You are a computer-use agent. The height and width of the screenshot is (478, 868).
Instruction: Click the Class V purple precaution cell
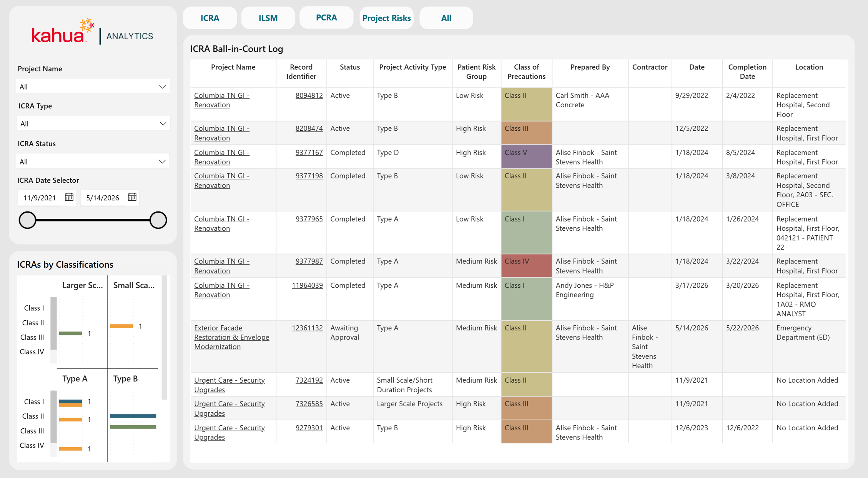click(x=526, y=157)
